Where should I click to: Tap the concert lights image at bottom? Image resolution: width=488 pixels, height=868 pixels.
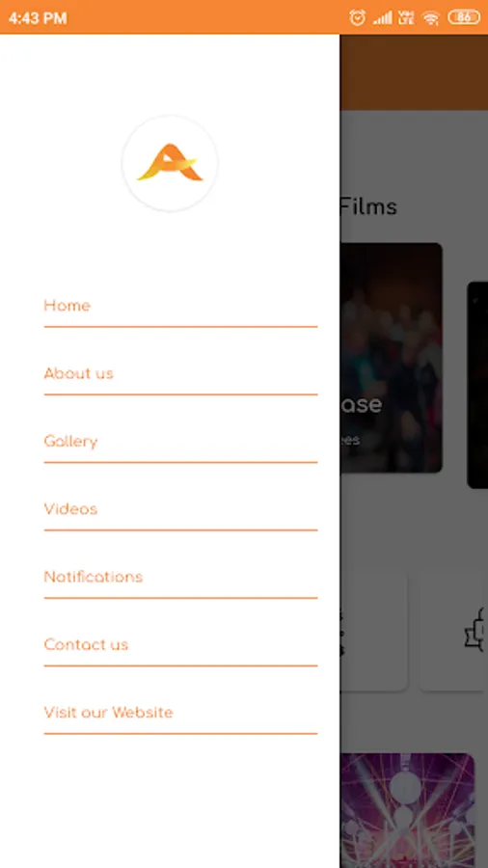tap(408, 810)
